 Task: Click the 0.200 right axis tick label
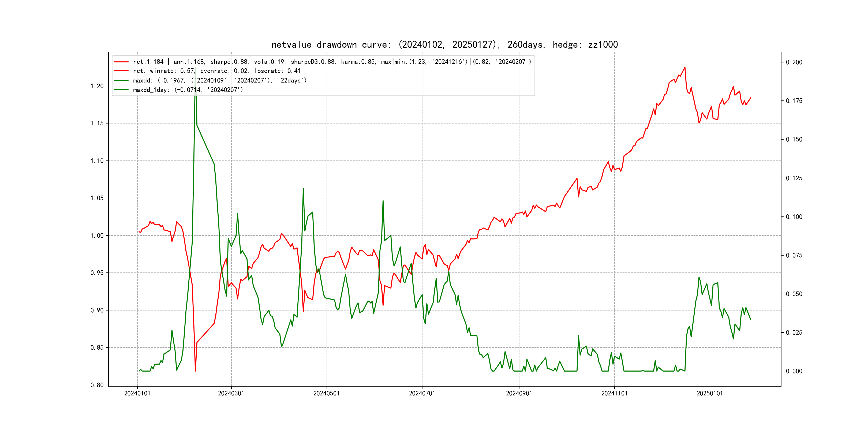pyautogui.click(x=794, y=62)
